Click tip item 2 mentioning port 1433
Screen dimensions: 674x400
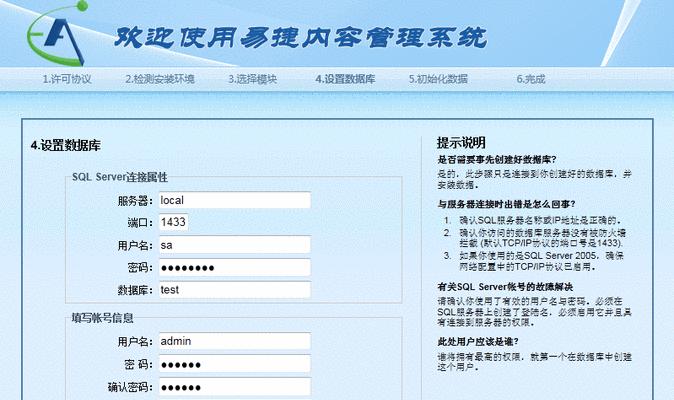click(542, 238)
